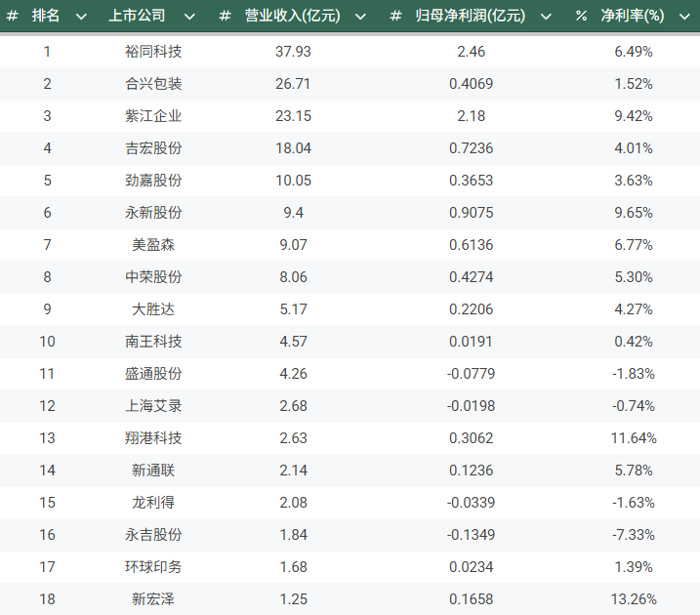Open the 归母净利润(亿元) column dropdown arrow
This screenshot has width=700, height=615.
click(x=546, y=17)
